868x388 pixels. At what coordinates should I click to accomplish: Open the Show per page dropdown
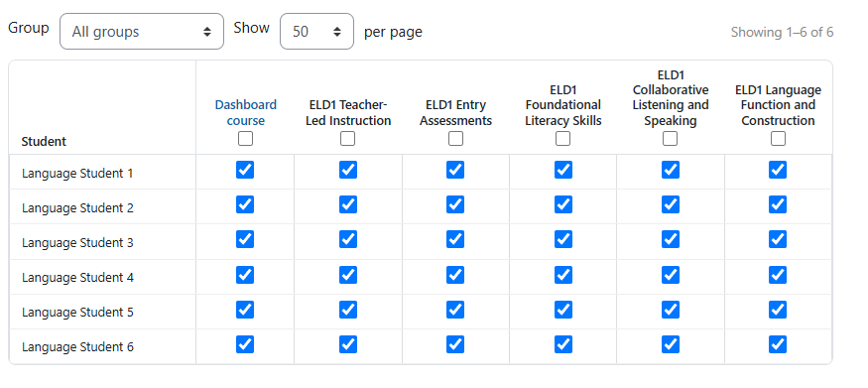pos(316,32)
